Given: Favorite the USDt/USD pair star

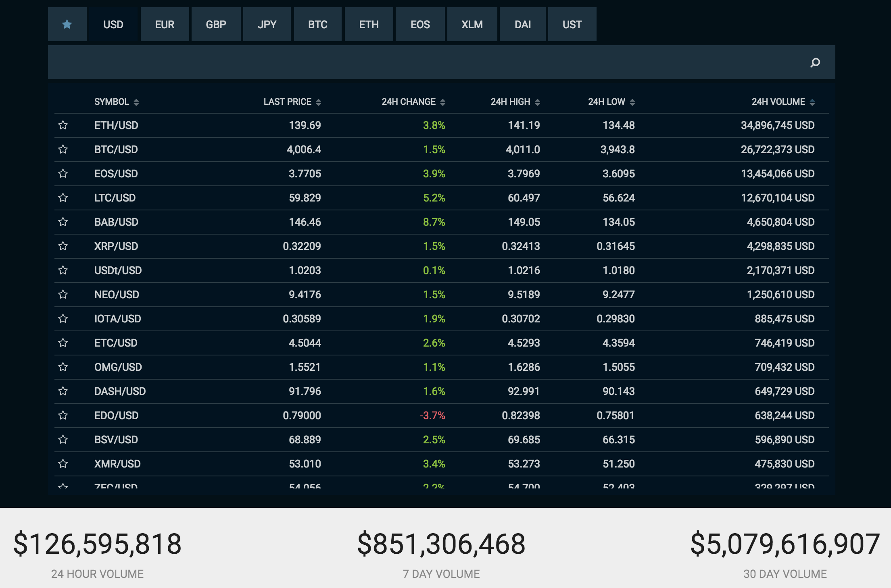Looking at the screenshot, I should [63, 270].
